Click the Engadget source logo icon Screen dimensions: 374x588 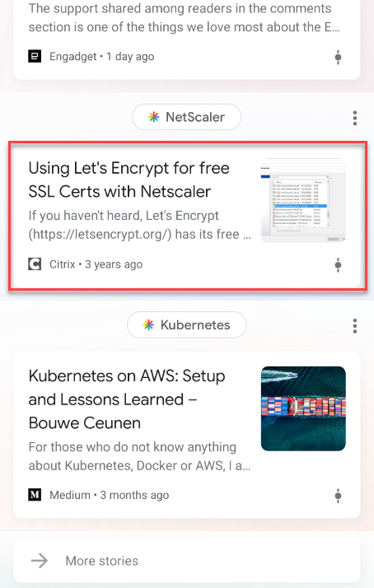35,56
